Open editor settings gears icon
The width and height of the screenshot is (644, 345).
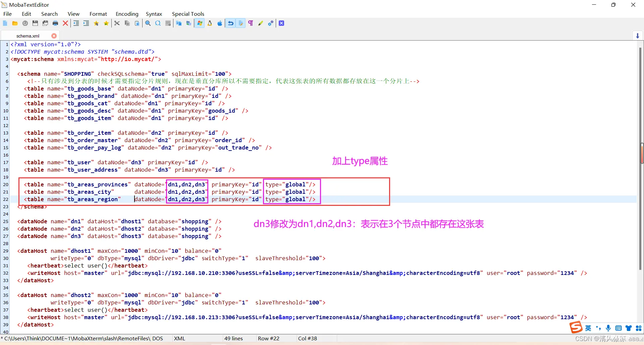271,23
